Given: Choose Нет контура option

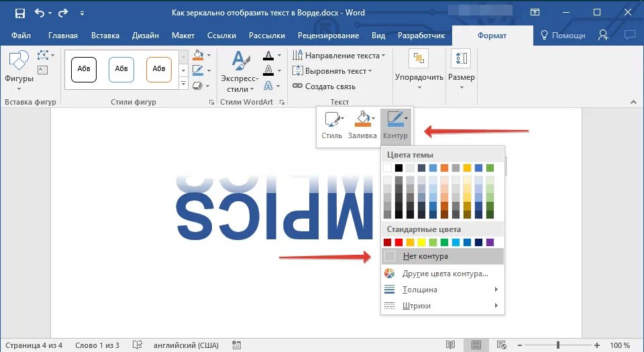Looking at the screenshot, I should [x=443, y=256].
